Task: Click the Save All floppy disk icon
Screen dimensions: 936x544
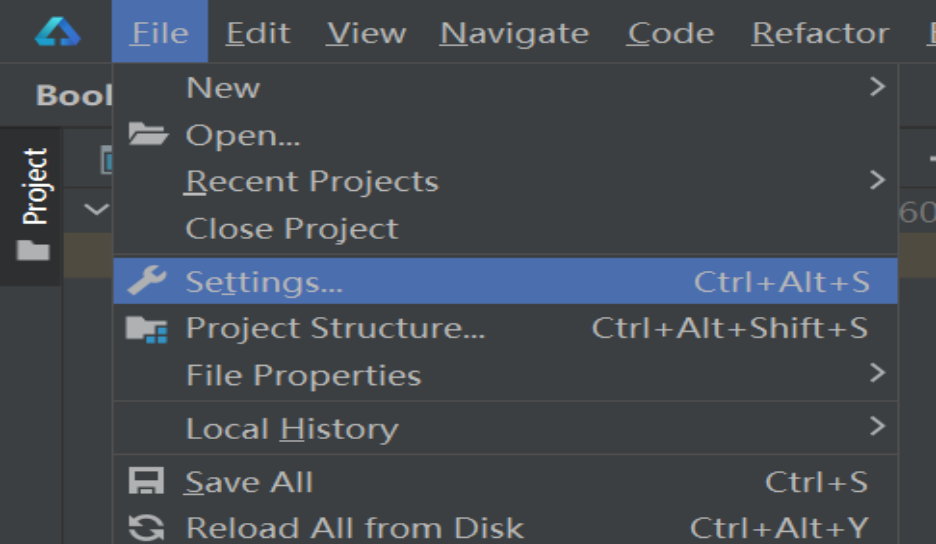Action: 147,482
